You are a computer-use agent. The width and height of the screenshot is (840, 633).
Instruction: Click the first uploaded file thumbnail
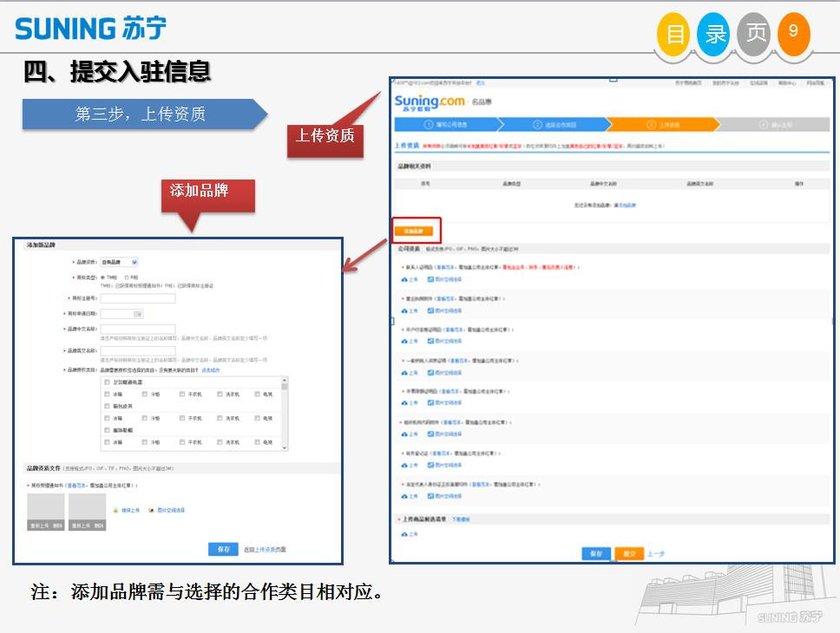(46, 512)
